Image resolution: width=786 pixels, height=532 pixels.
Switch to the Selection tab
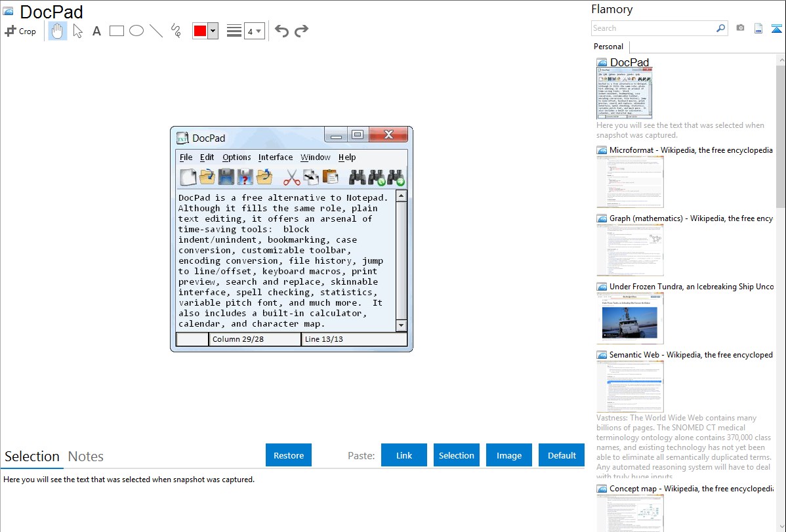click(32, 457)
